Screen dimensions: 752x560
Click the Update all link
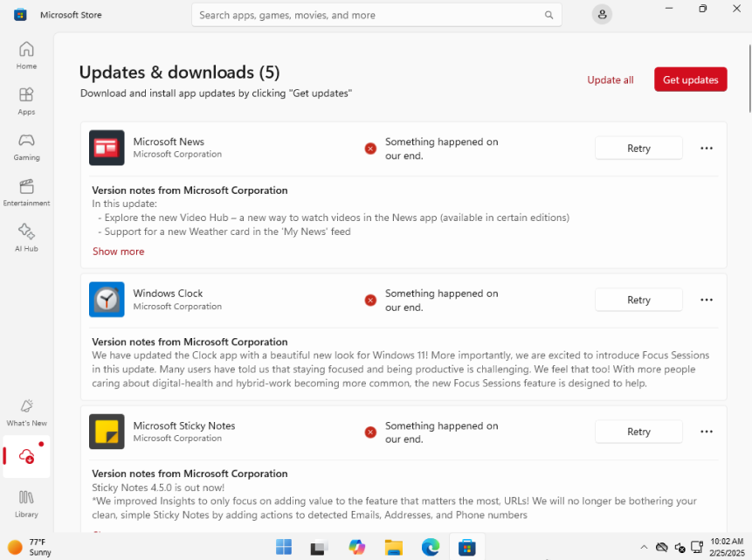tap(610, 80)
